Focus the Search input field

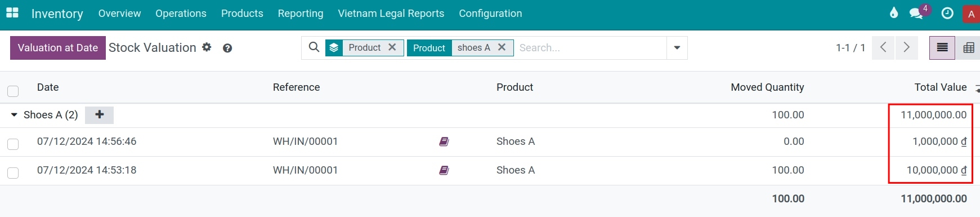(591, 48)
